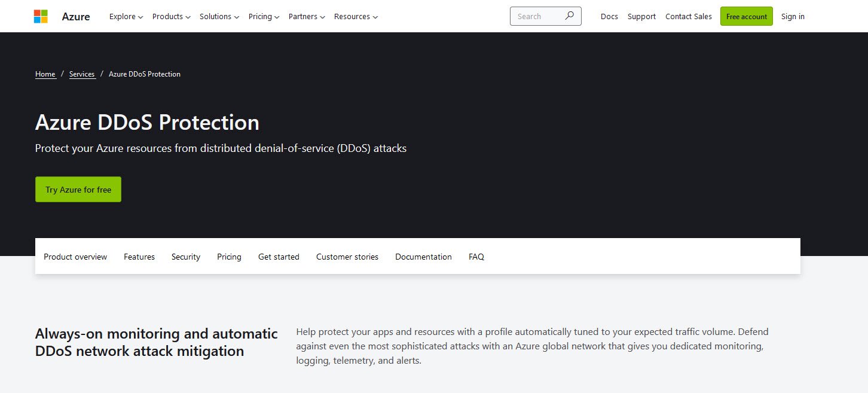Click the search magnifier icon
868x393 pixels.
[x=569, y=16]
